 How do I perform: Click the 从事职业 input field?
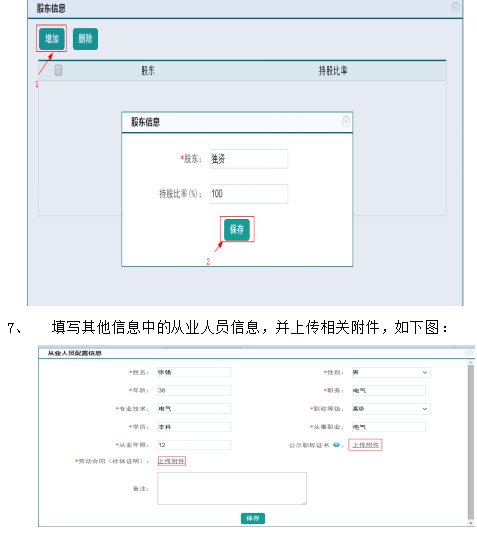click(x=389, y=427)
